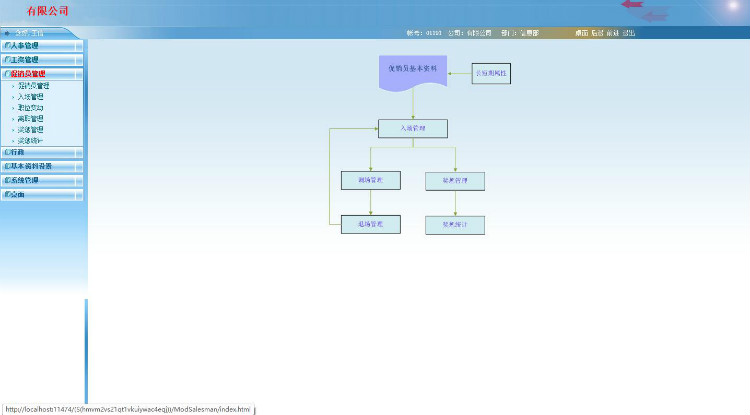Click the 调场管理 flowchart box

click(371, 180)
